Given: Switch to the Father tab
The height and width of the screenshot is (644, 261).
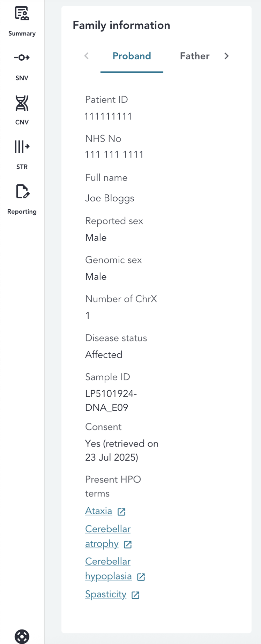Looking at the screenshot, I should click(194, 56).
